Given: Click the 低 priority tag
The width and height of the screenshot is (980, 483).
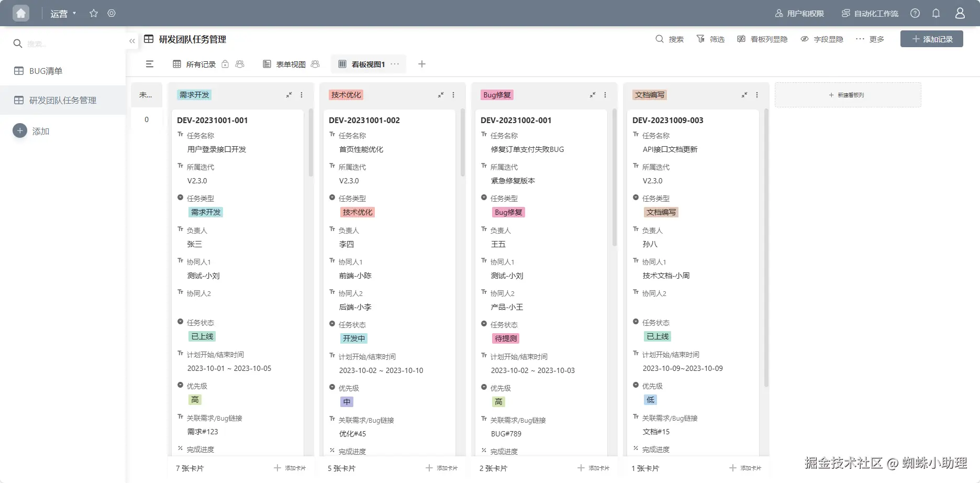Looking at the screenshot, I should point(650,400).
